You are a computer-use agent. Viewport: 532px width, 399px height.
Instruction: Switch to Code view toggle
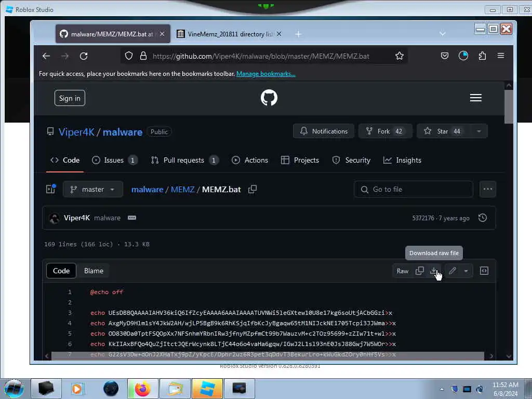(61, 271)
